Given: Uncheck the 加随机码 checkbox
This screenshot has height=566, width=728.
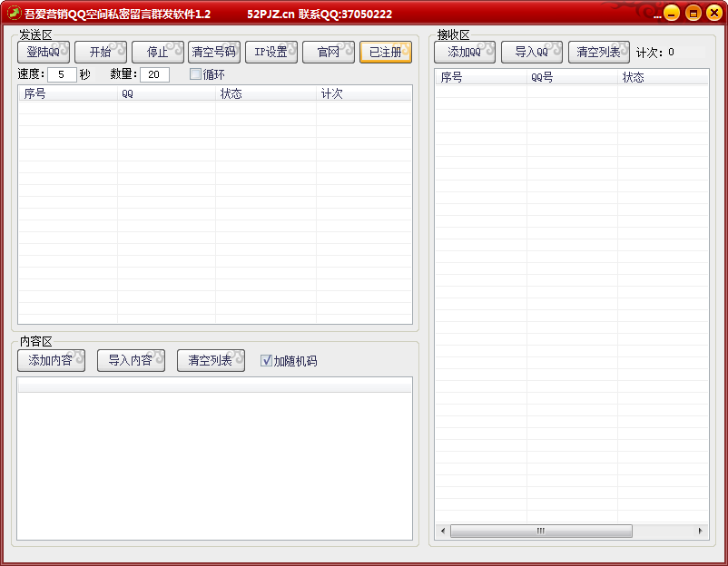Looking at the screenshot, I should pyautogui.click(x=266, y=361).
